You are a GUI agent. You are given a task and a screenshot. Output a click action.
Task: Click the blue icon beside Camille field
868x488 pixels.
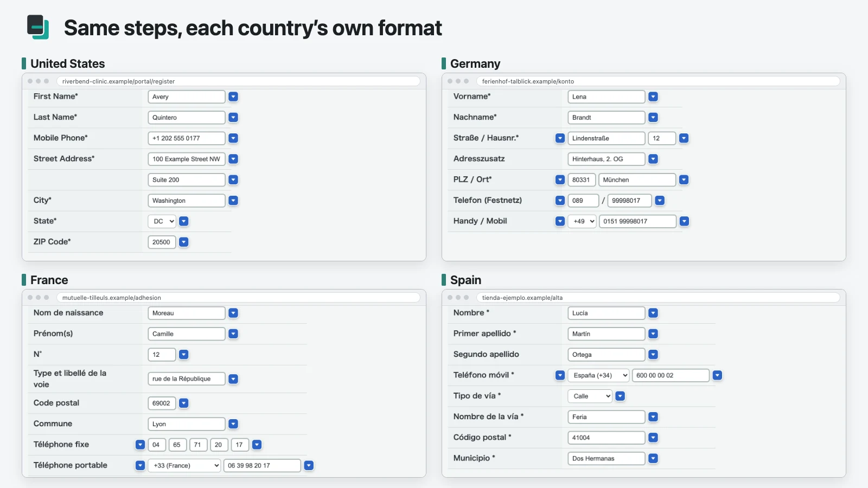(x=233, y=334)
